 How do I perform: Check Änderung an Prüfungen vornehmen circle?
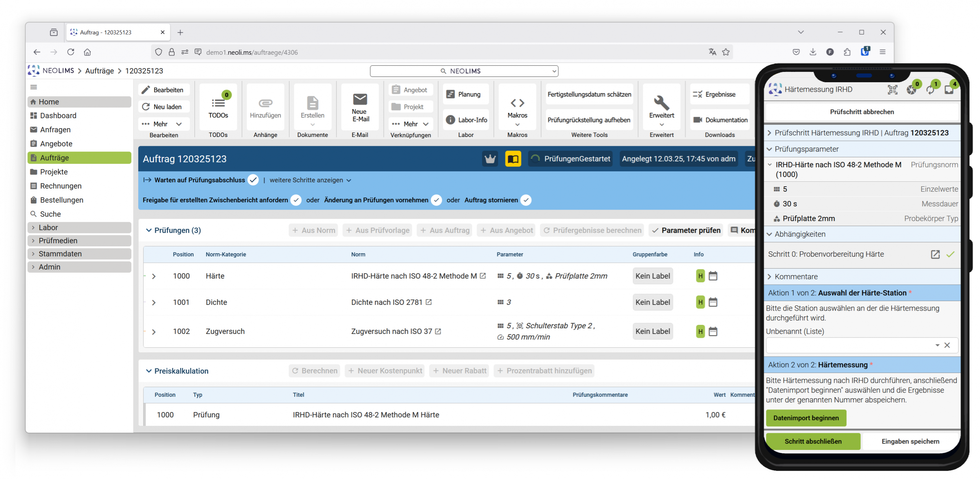[436, 200]
